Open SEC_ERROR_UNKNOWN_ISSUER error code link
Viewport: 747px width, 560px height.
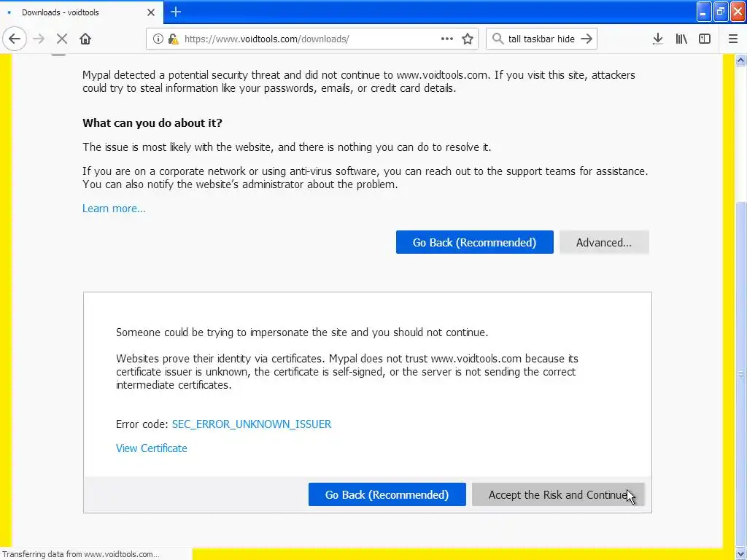click(x=252, y=424)
